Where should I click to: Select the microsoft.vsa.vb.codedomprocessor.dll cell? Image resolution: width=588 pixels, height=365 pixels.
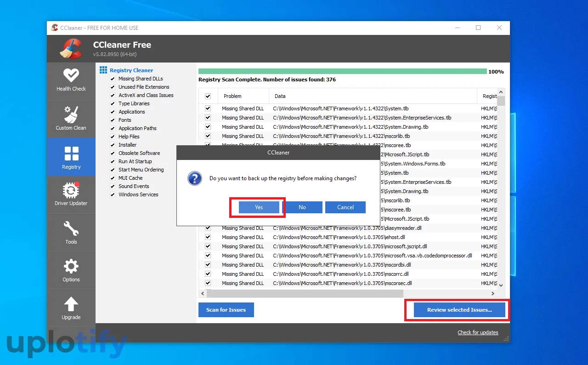click(373, 256)
